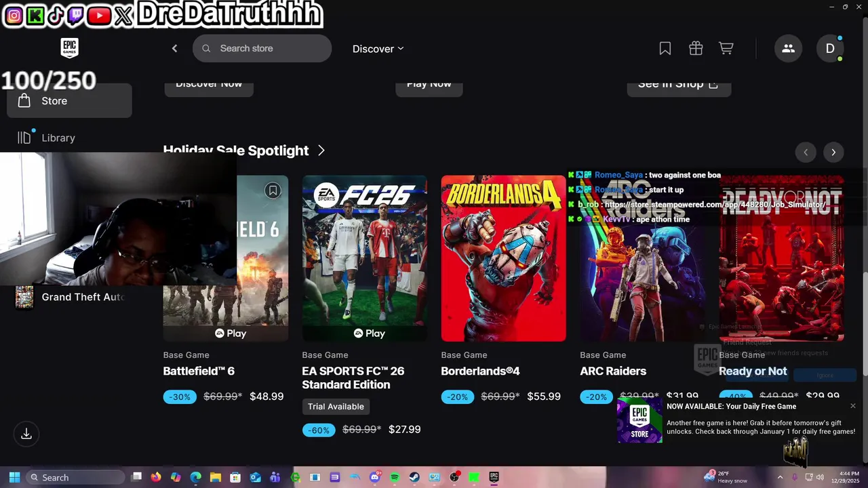This screenshot has height=488, width=868.
Task: Open the downloads icon in sidebar
Action: coord(26,434)
